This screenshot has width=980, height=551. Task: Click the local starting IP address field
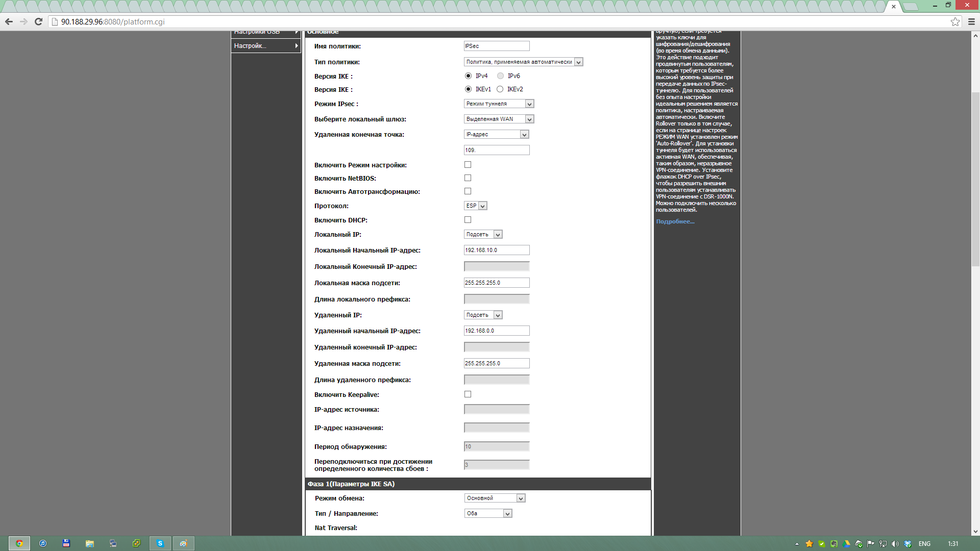click(496, 250)
